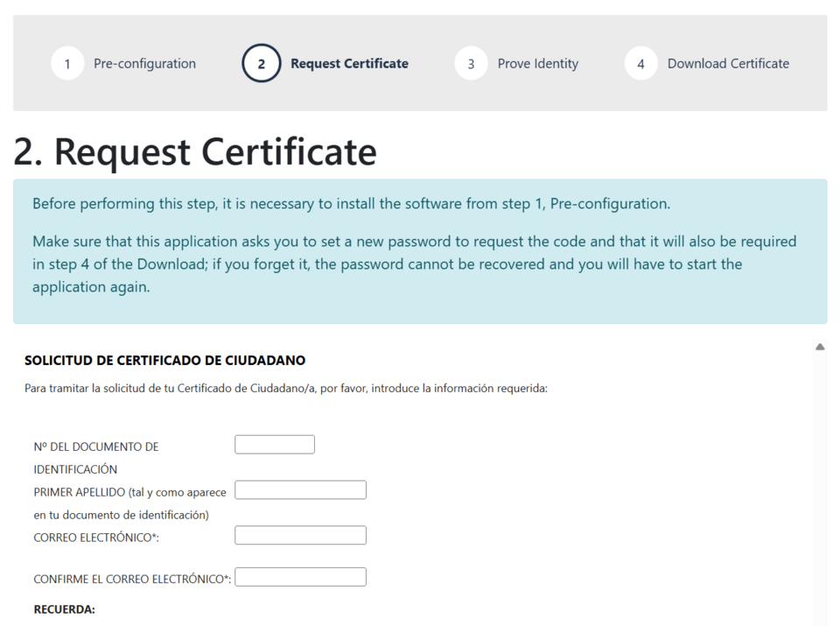
Task: Click the 2. Request Certificate page title
Action: click(193, 151)
